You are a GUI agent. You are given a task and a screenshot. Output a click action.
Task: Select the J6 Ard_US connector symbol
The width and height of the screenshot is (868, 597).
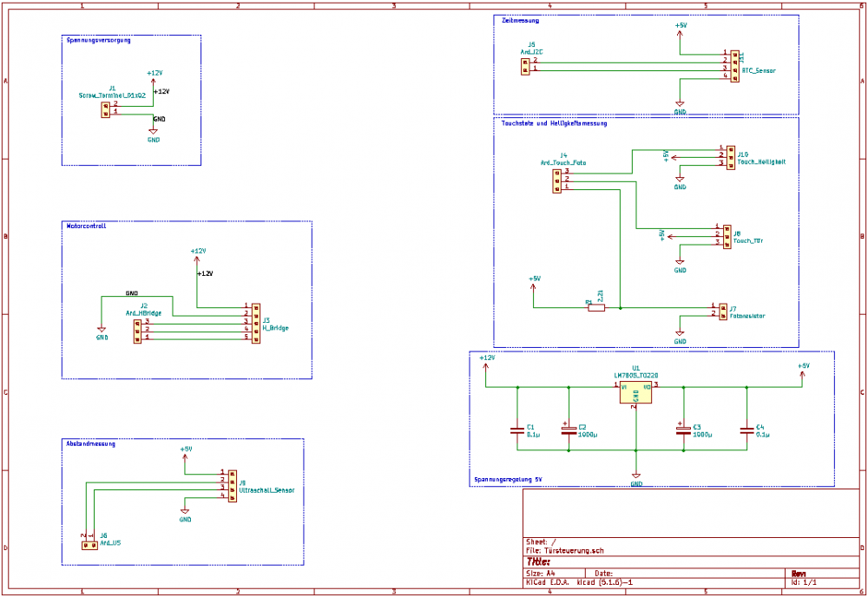click(x=89, y=545)
